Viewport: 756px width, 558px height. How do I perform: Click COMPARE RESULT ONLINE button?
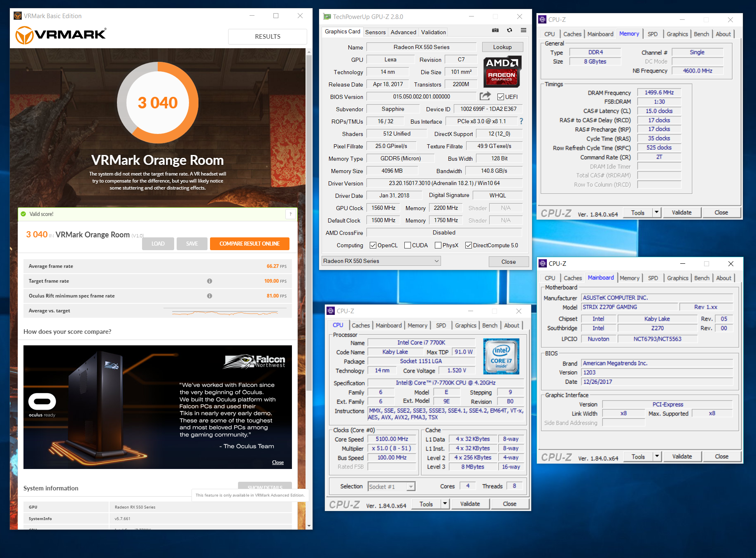[x=250, y=244]
